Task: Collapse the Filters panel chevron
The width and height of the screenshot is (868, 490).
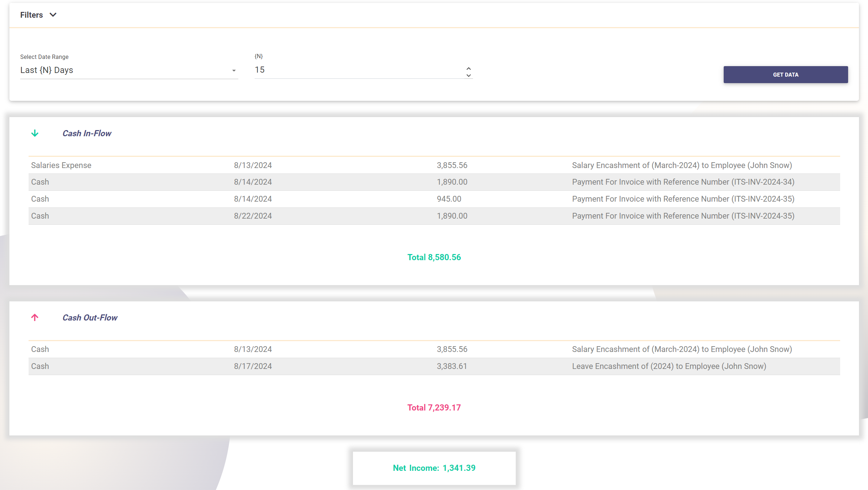Action: coord(53,15)
